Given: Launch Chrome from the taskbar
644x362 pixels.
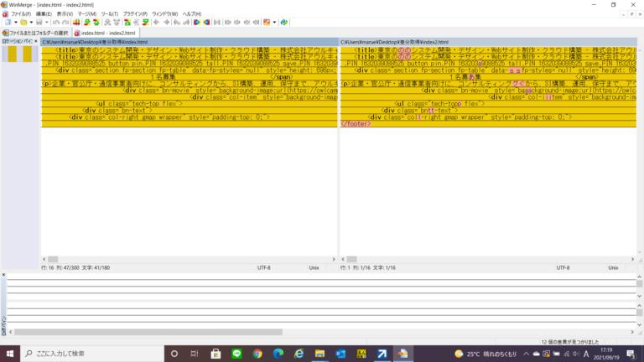Looking at the screenshot, I should 257,354.
